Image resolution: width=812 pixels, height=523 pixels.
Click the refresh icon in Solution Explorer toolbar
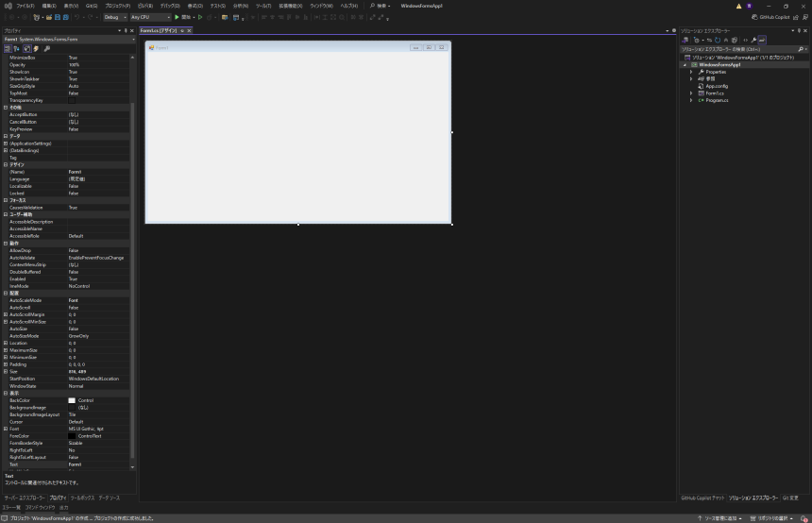(718, 40)
